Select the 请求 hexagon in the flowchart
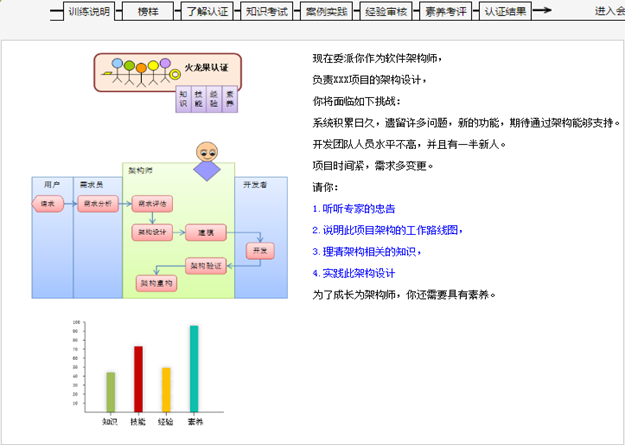 point(48,204)
